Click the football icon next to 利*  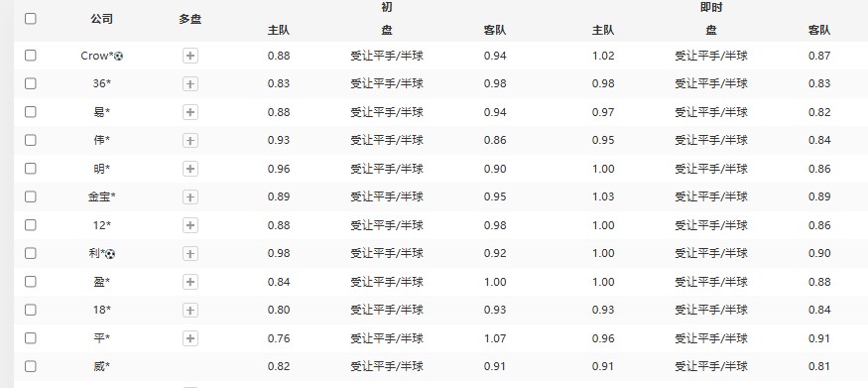pos(111,253)
